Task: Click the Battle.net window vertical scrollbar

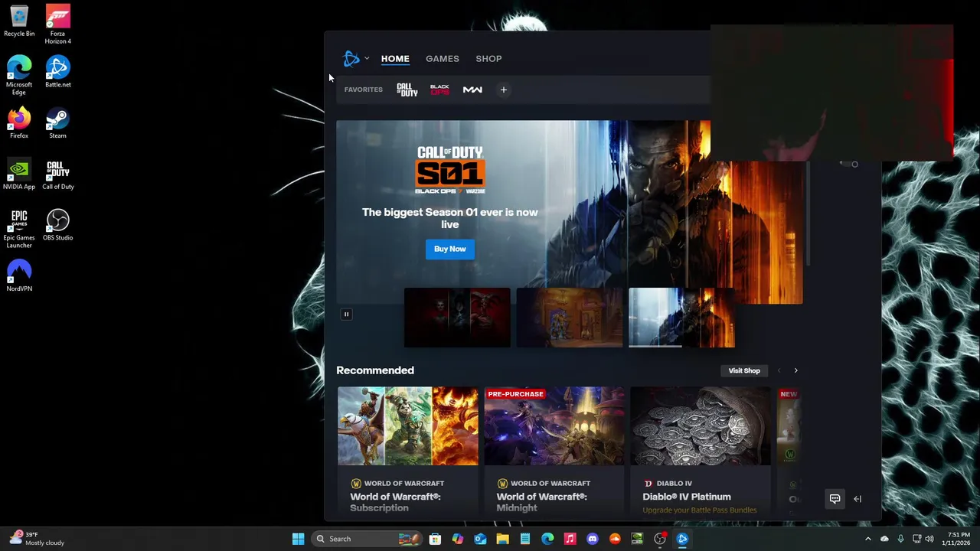Action: click(x=808, y=214)
